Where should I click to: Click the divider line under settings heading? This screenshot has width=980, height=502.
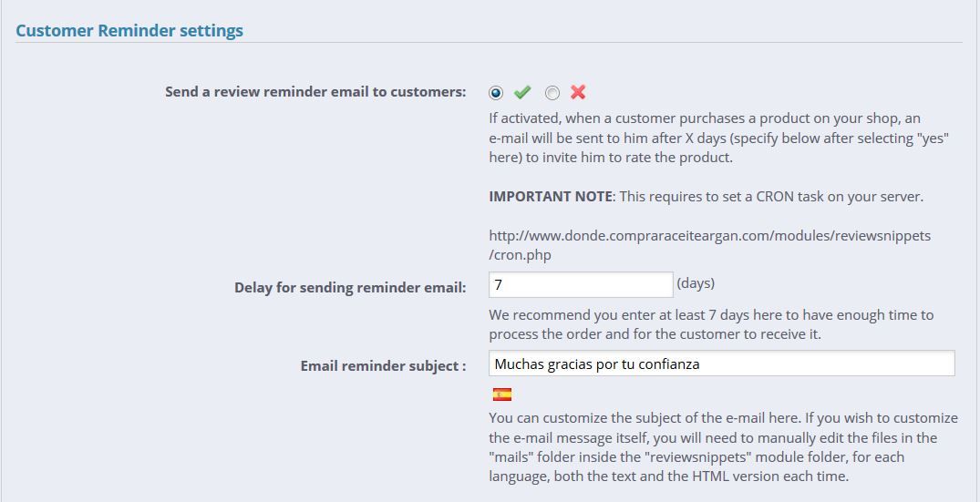point(489,43)
